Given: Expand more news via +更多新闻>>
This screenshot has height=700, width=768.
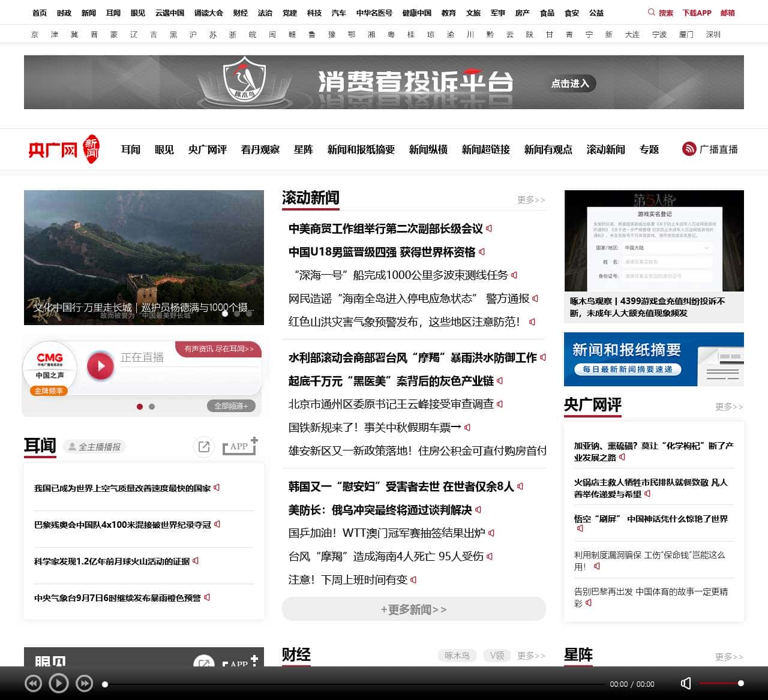Looking at the screenshot, I should coord(413,609).
